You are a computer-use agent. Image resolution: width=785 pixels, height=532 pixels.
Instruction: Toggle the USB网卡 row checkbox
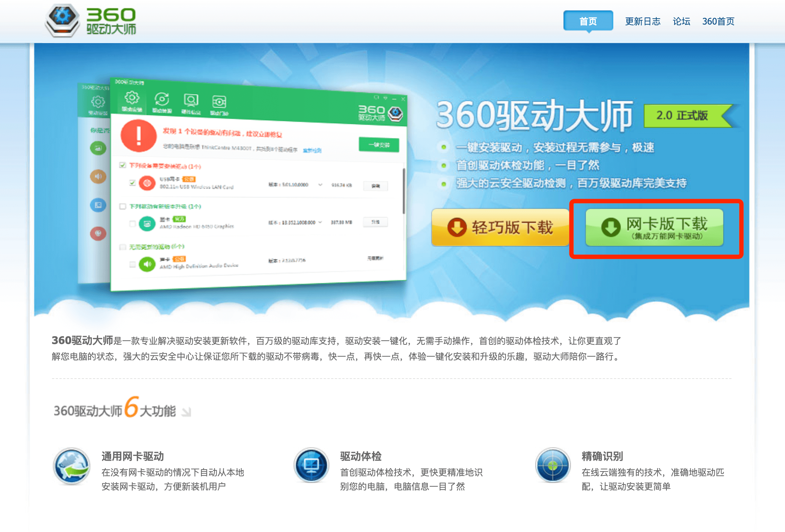click(x=132, y=183)
